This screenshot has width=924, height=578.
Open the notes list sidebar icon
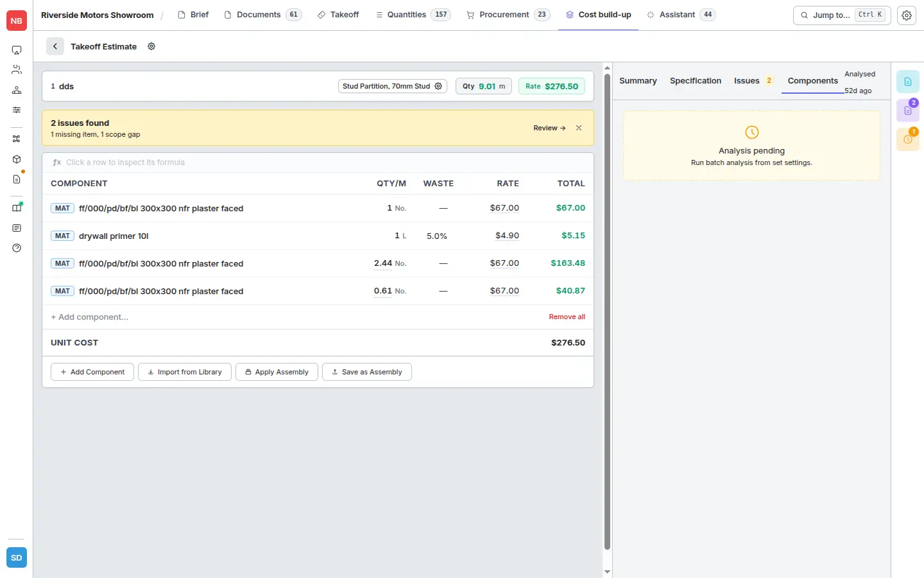[x=17, y=228]
